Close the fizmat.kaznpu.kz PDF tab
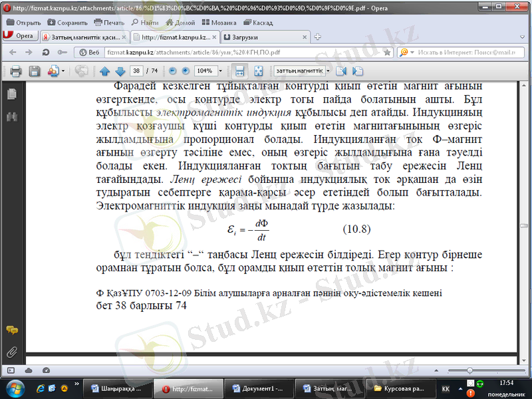 coord(214,37)
